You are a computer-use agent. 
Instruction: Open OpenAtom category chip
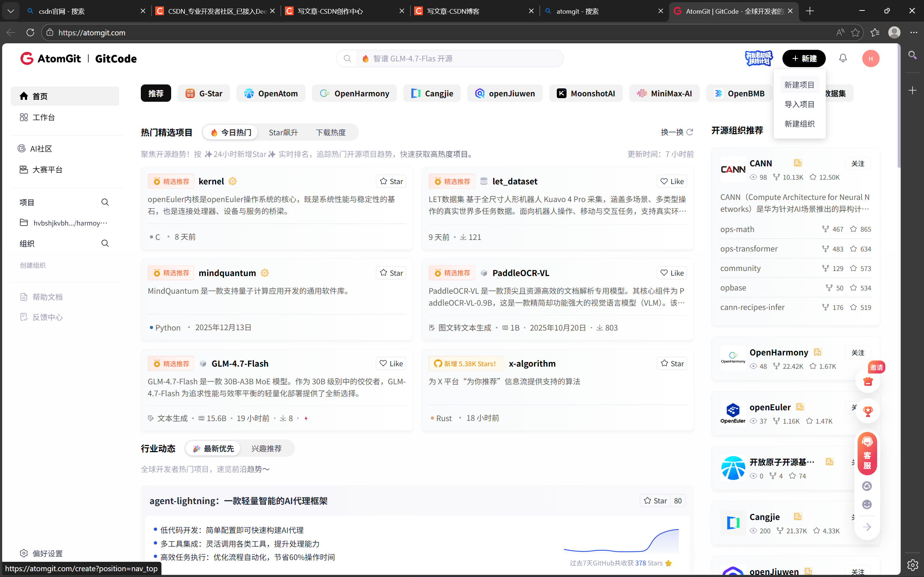click(x=271, y=93)
